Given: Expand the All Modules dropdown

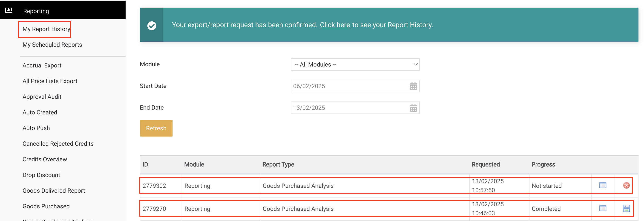Looking at the screenshot, I should [355, 64].
